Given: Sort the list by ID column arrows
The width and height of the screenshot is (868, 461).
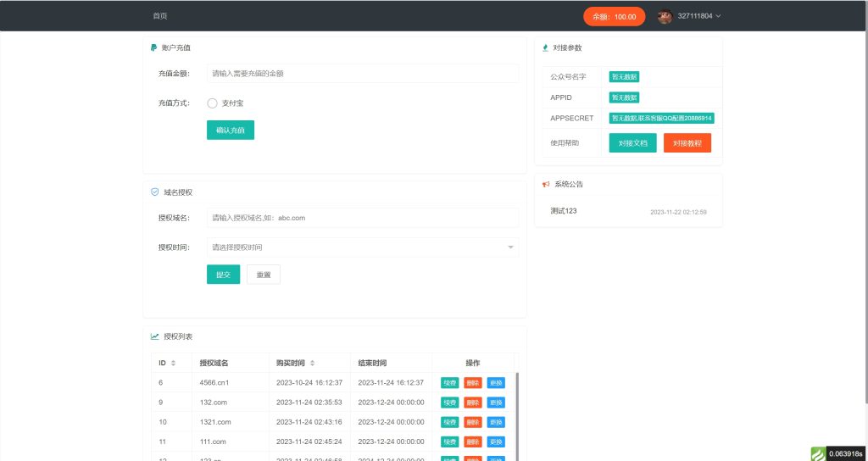Looking at the screenshot, I should [x=173, y=364].
